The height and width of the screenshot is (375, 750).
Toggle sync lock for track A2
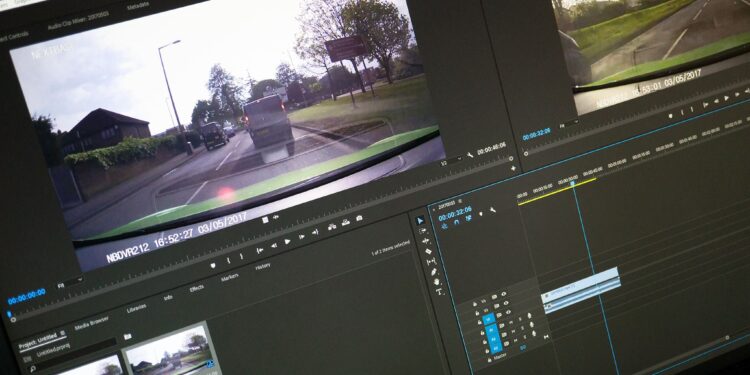coord(504,335)
